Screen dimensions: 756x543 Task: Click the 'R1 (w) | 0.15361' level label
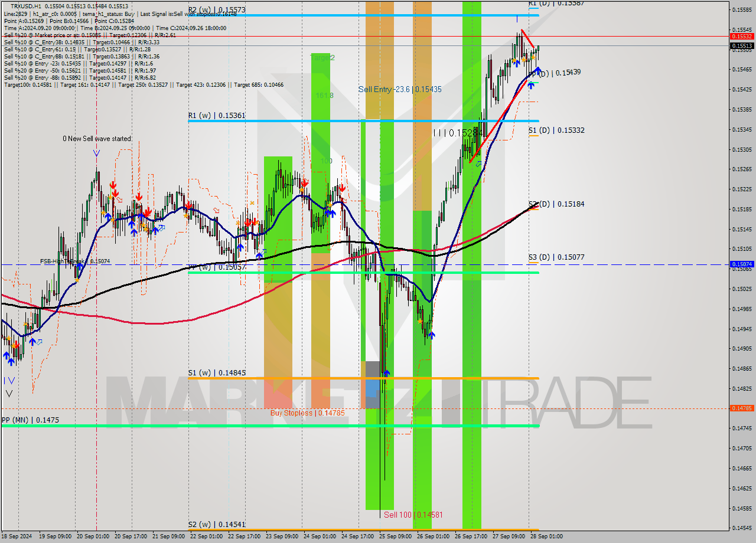[x=217, y=116]
